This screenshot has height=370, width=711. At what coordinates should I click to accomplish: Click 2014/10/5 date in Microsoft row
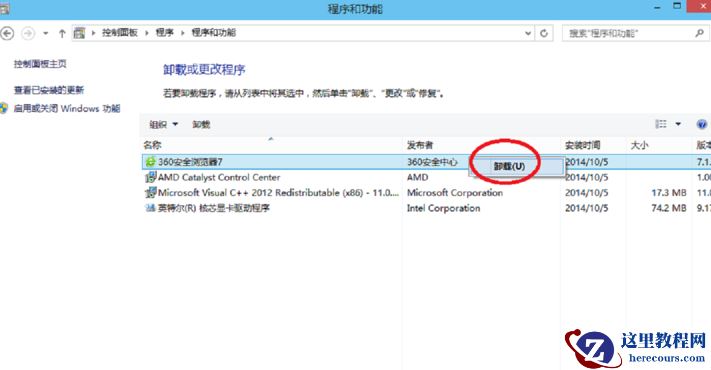tap(586, 193)
